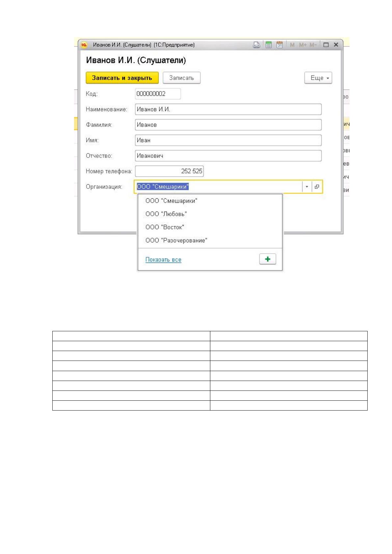
Task: Open the print preview icon in title bar
Action: point(256,45)
